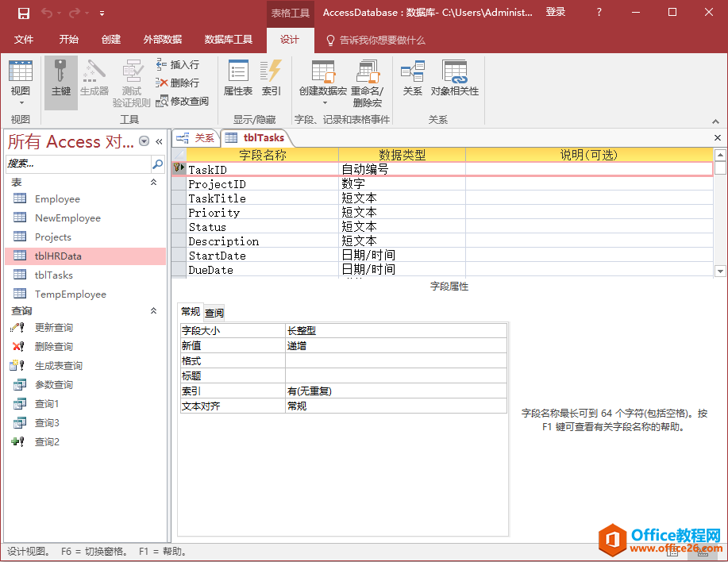The height and width of the screenshot is (562, 728).
Task: Click the 登录 sign-in link
Action: pyautogui.click(x=555, y=13)
